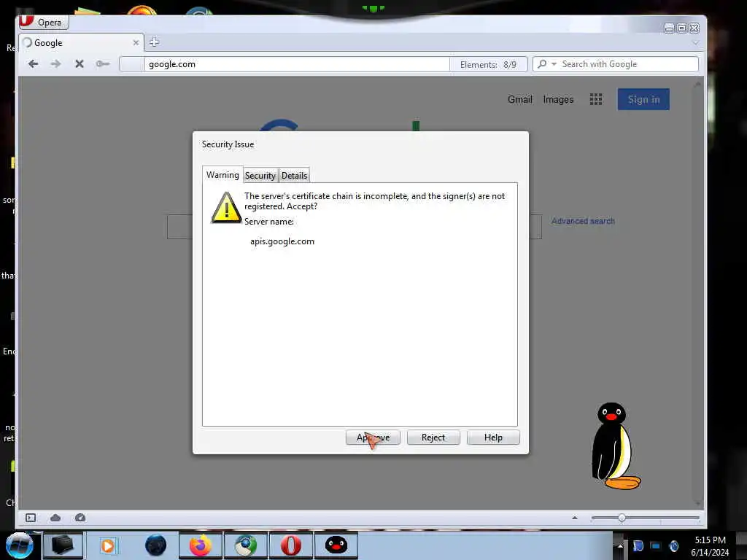
Task: Open the Pingu penguin taskbar icon
Action: tap(336, 545)
